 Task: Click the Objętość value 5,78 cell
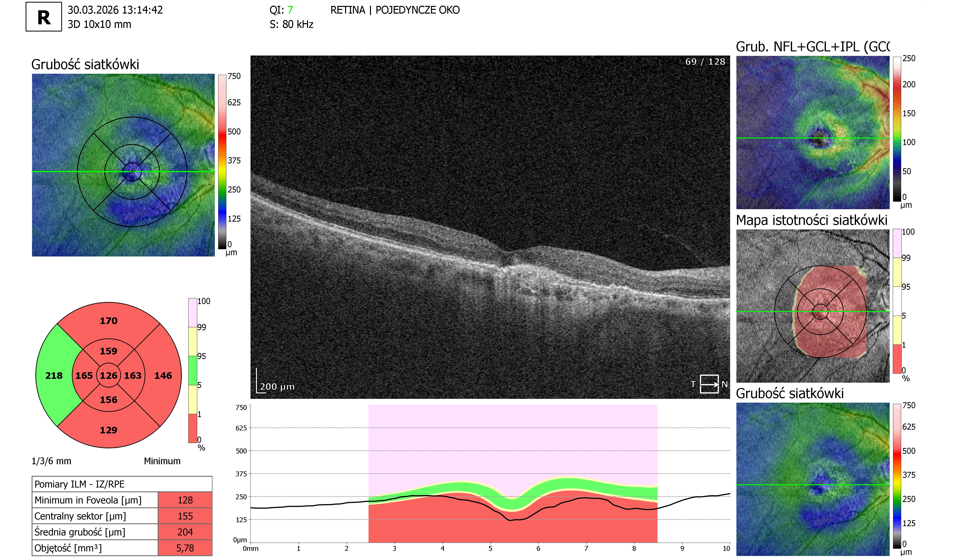185,548
